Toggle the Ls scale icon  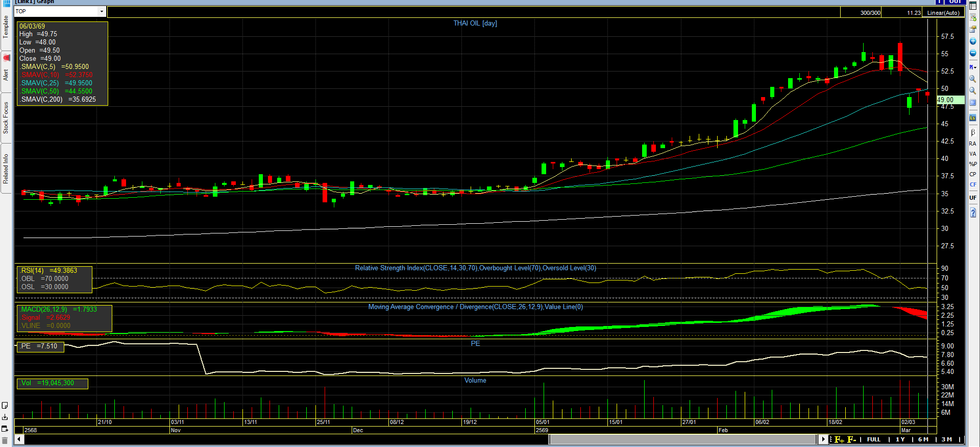click(973, 118)
